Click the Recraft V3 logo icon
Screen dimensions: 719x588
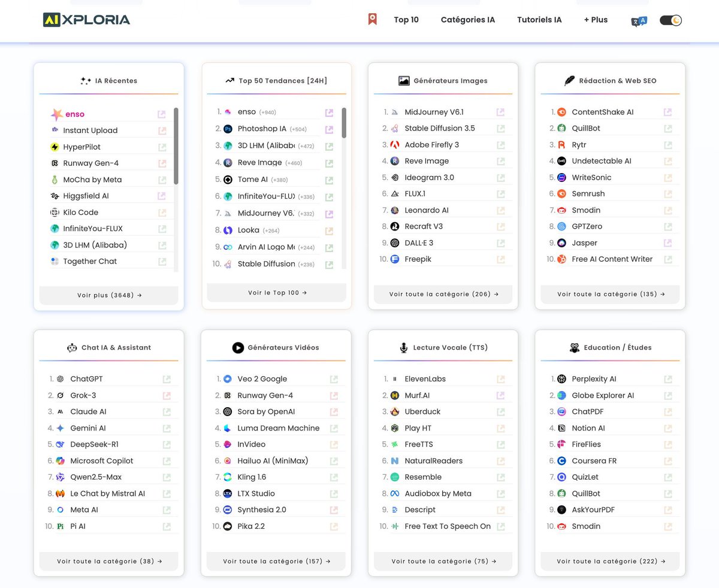[395, 226]
